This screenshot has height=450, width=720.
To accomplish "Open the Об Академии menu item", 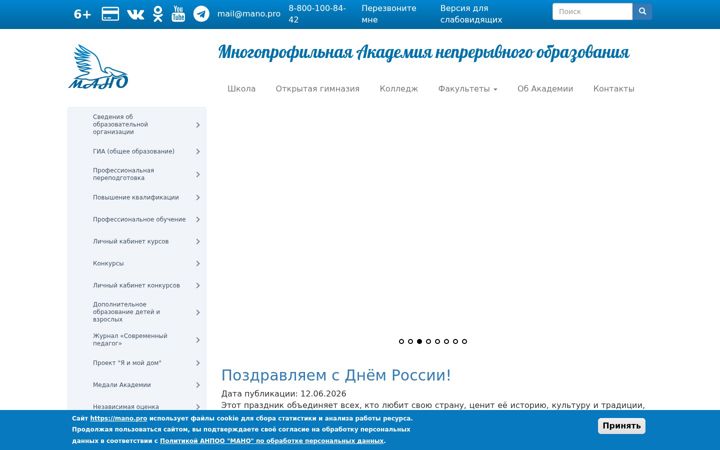I will 545,89.
